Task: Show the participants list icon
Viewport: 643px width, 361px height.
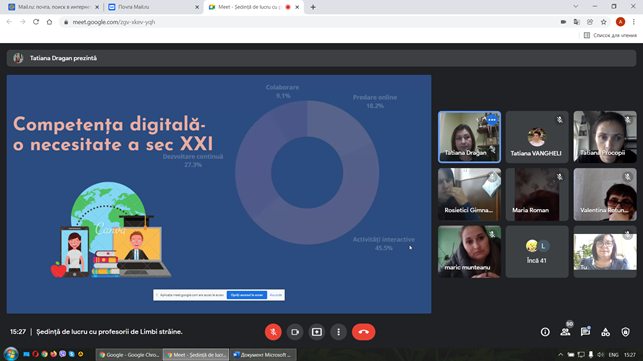Action: [565, 331]
